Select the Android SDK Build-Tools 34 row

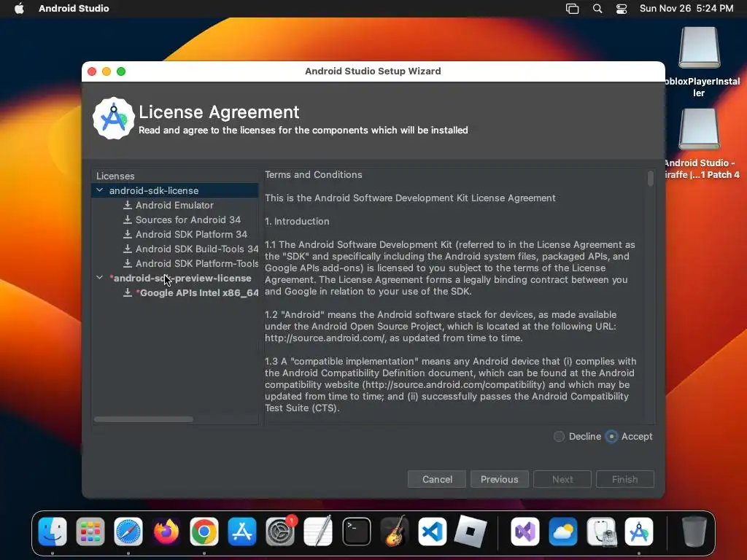click(x=175, y=249)
